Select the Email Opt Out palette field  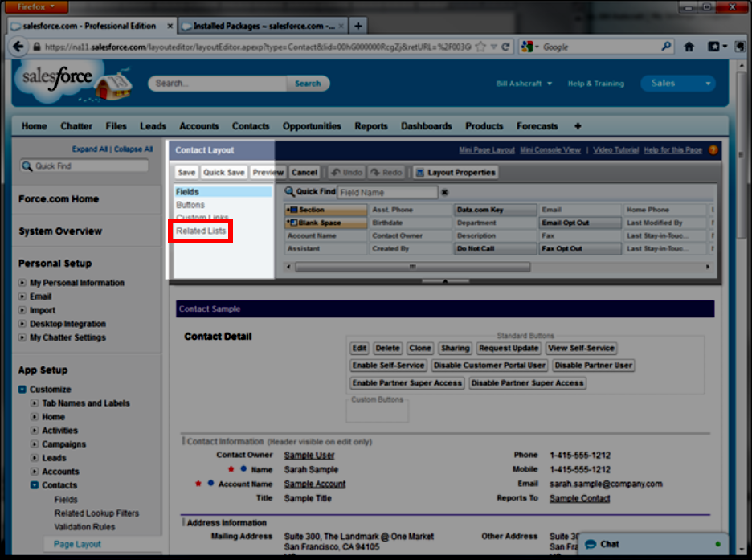coord(580,223)
